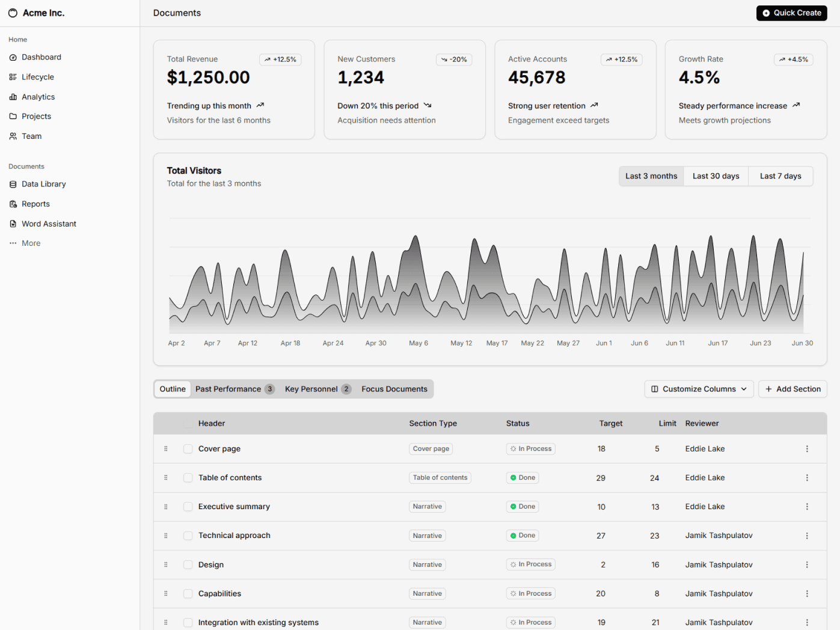Switch to the Past Performance tab
The image size is (840, 630).
(x=235, y=389)
